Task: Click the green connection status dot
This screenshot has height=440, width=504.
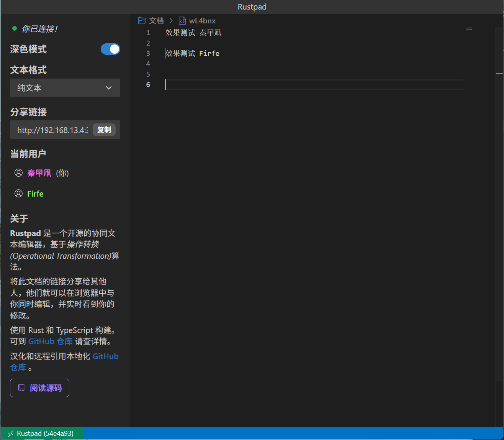Action: coord(15,28)
